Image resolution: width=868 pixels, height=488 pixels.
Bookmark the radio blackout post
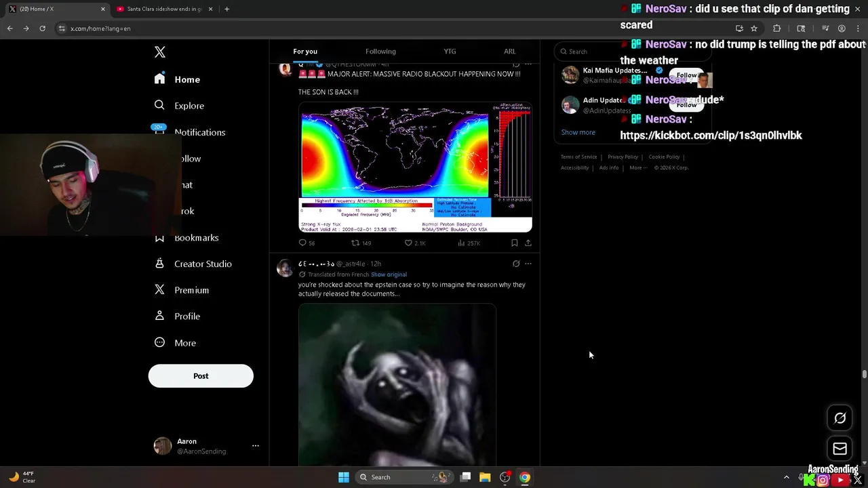514,243
